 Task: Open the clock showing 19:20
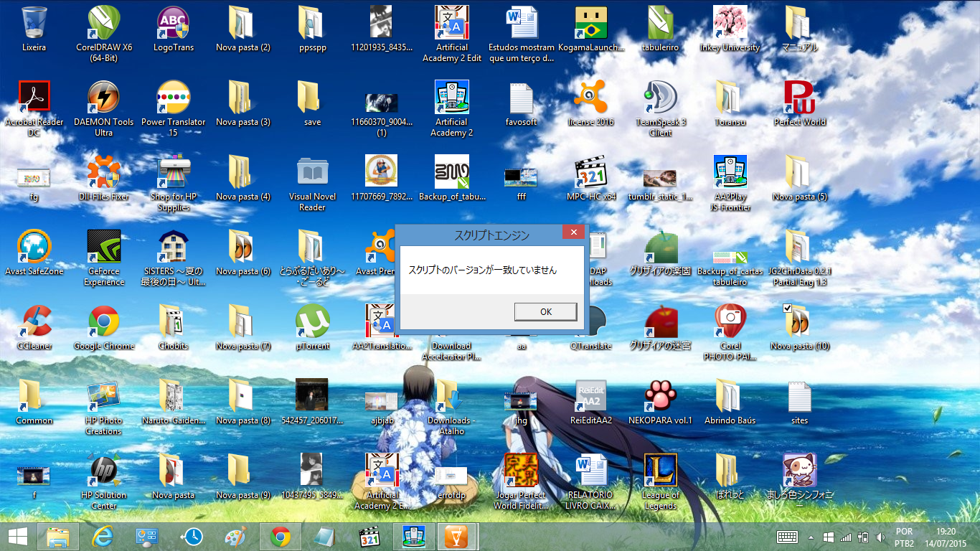947,537
